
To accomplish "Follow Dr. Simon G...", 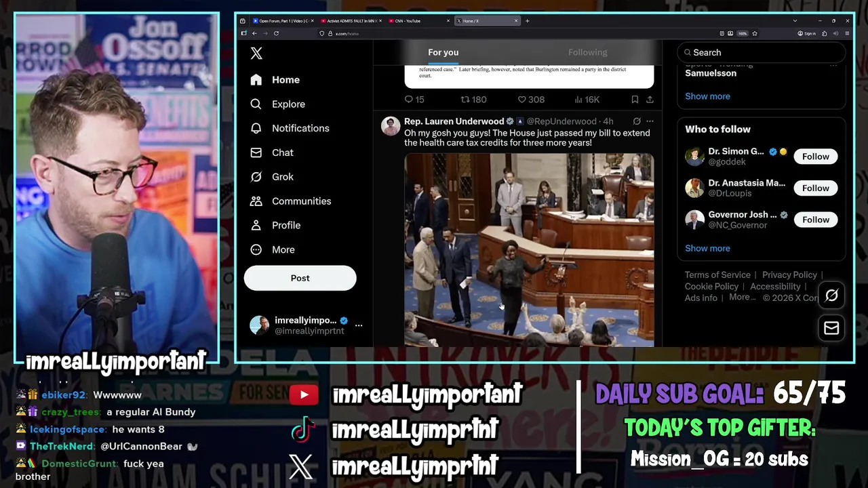I will click(x=815, y=157).
